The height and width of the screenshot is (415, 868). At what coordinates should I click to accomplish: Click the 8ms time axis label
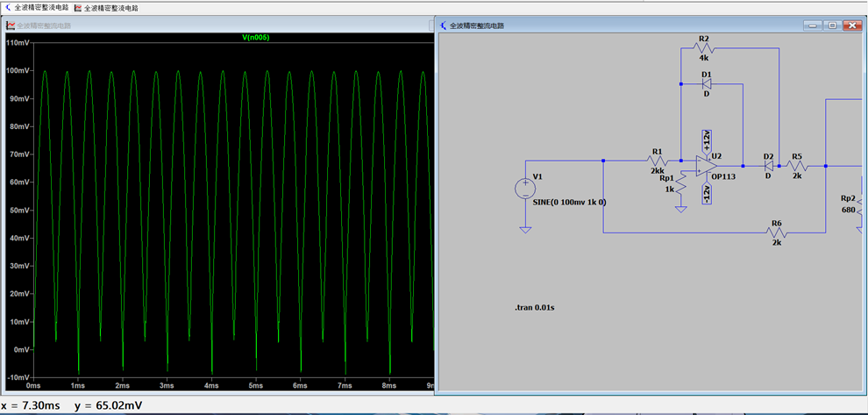389,385
